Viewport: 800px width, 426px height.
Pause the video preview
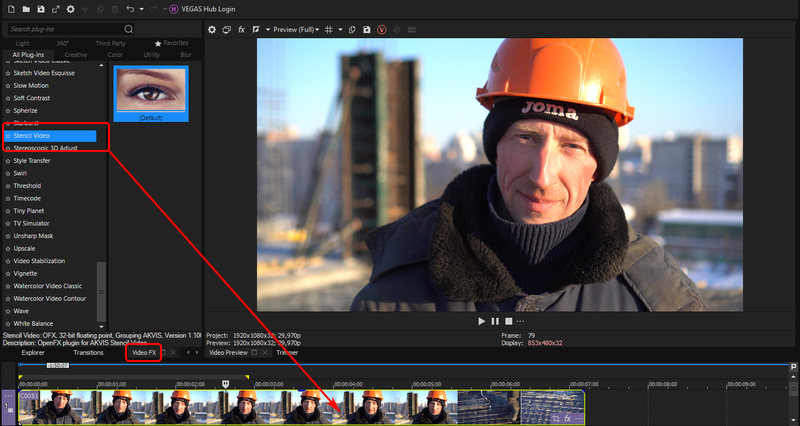click(x=495, y=321)
